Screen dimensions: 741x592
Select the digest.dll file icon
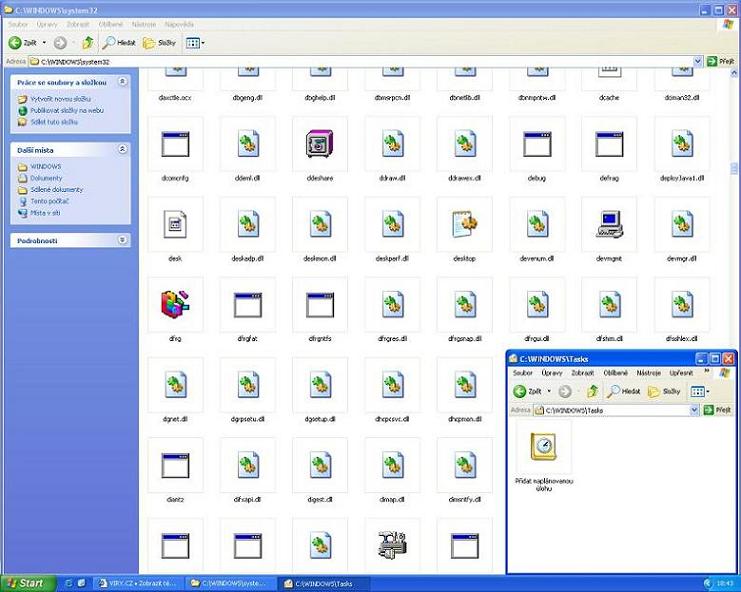[x=320, y=465]
